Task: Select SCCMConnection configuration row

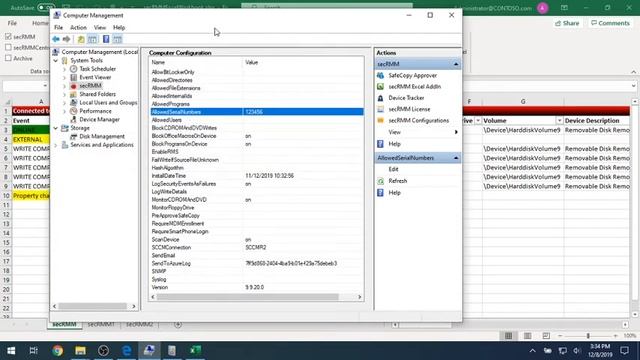Action: 257,247
